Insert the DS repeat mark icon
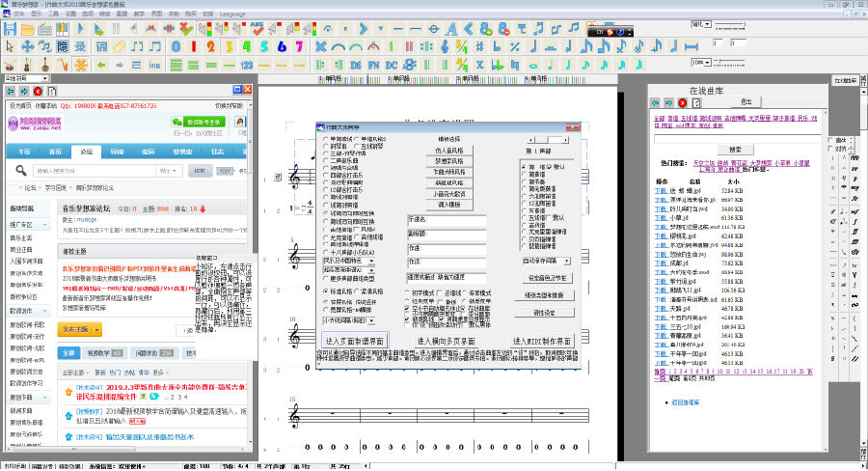This screenshot has width=868, height=471. tap(355, 65)
